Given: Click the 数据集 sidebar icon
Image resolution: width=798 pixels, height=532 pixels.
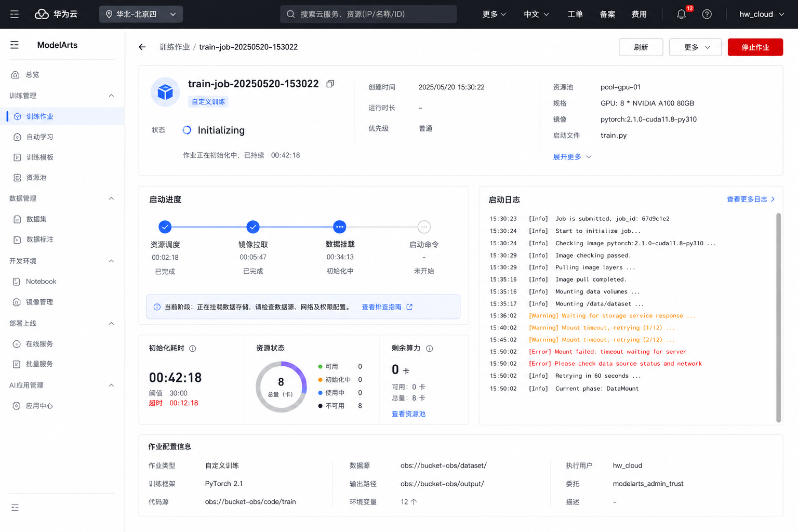Looking at the screenshot, I should (17, 219).
